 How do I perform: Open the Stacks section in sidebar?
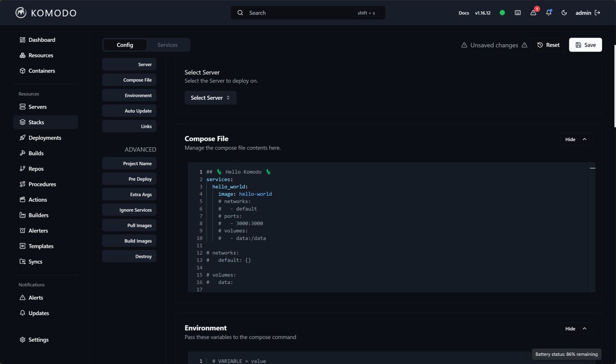click(36, 122)
